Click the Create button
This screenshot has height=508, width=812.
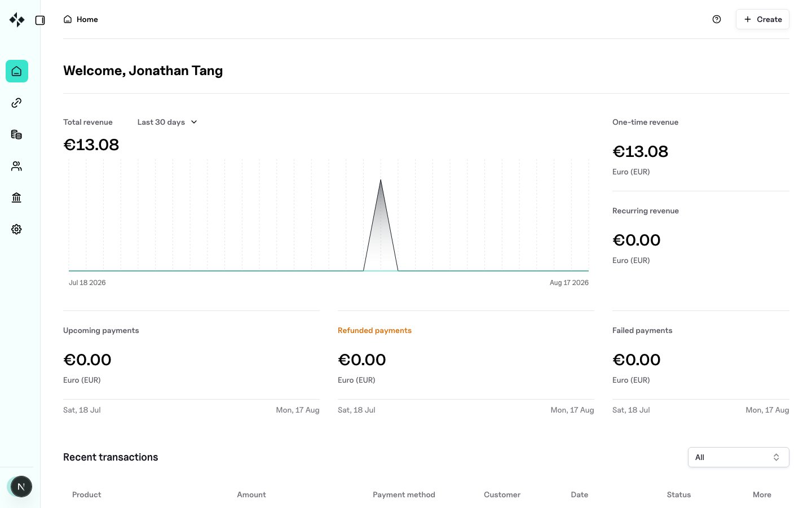click(762, 19)
